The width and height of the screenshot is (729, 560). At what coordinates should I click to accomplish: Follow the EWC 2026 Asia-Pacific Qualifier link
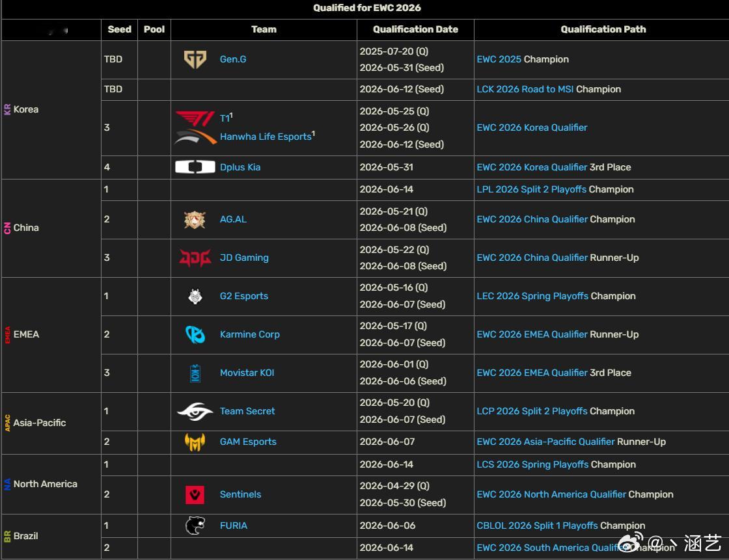click(x=546, y=442)
